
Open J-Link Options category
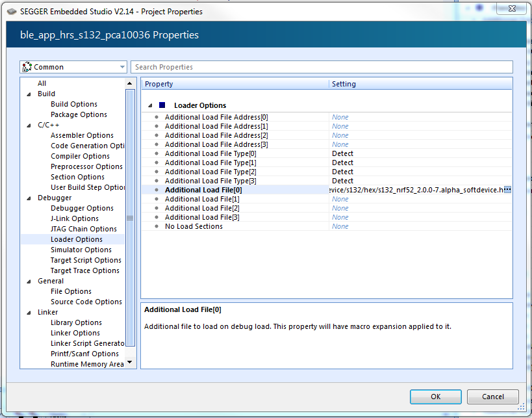coord(75,218)
